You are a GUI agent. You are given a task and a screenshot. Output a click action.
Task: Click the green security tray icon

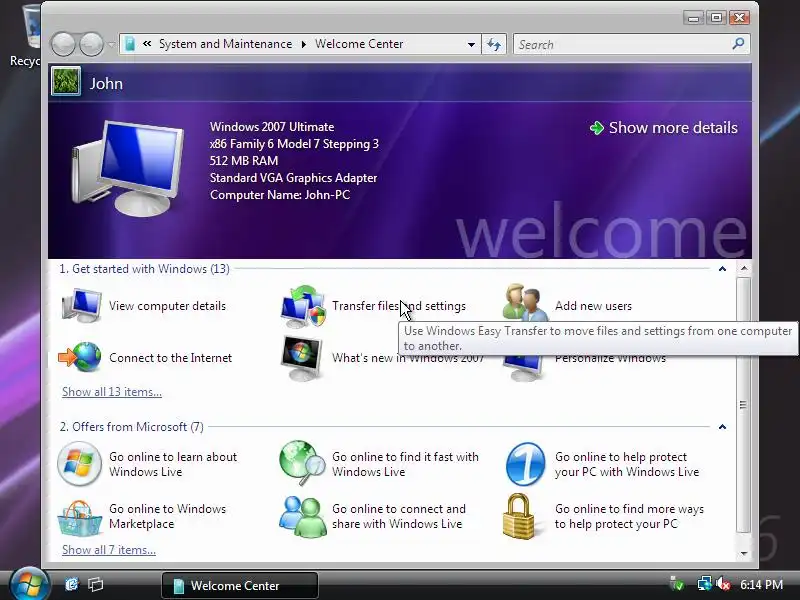677,584
